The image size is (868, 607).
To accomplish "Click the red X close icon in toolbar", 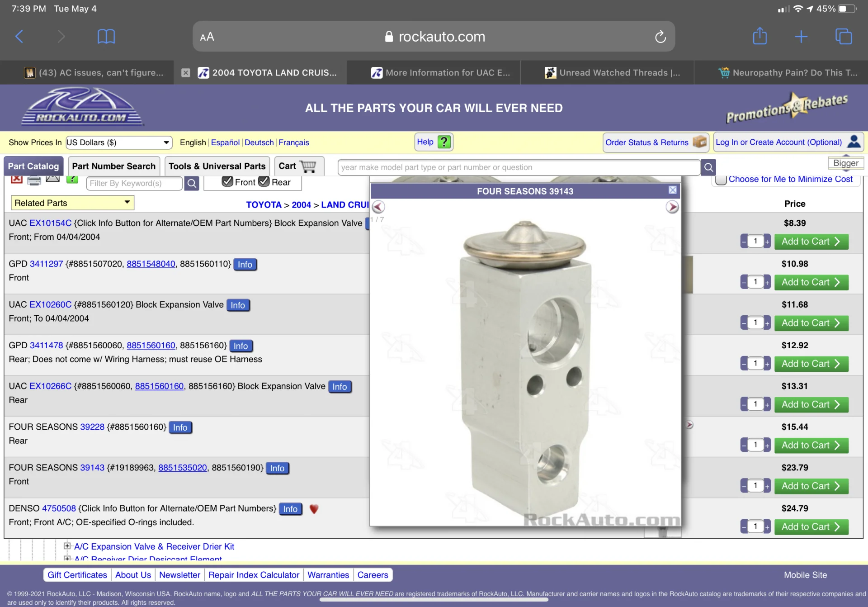I will pos(17,180).
